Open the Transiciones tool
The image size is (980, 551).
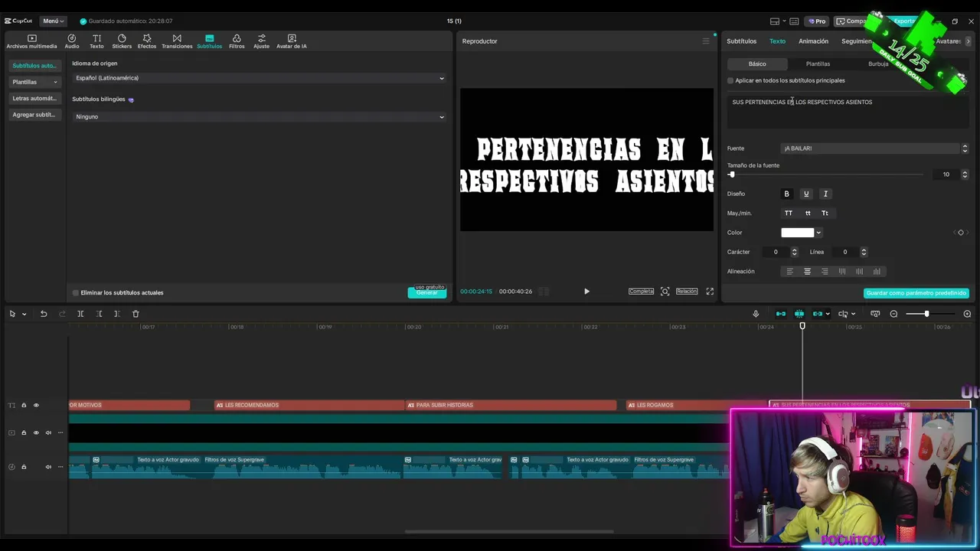(x=177, y=41)
